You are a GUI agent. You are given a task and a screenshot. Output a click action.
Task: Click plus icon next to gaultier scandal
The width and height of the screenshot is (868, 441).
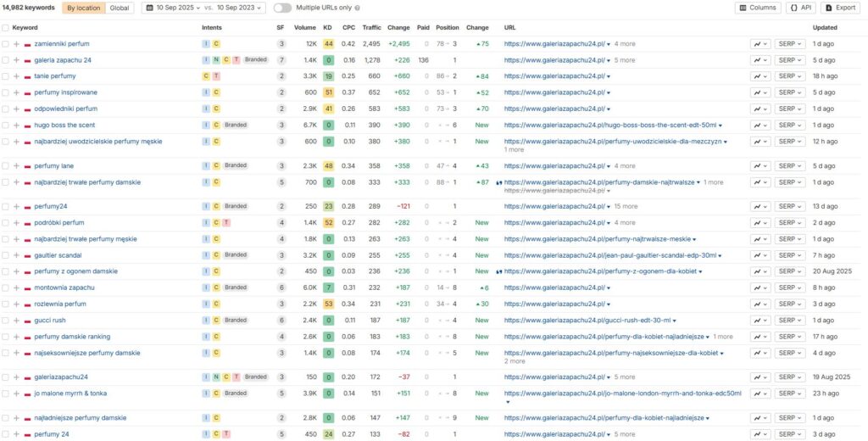17,255
